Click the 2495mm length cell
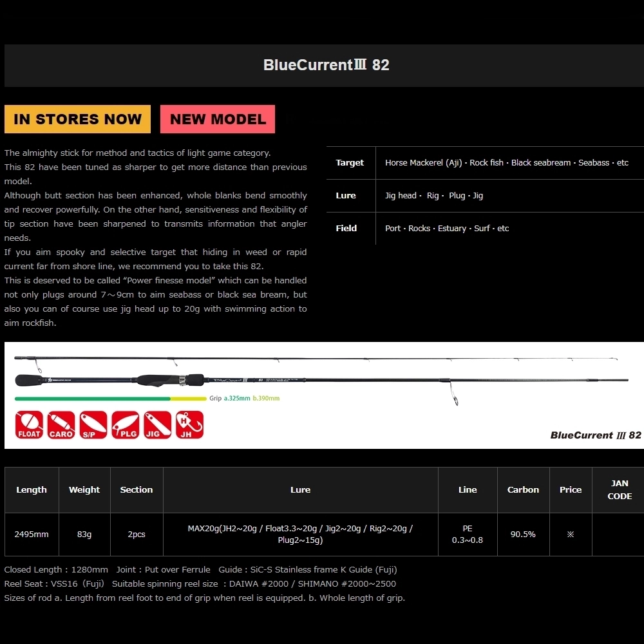Screen dimensions: 644x644 point(32,535)
